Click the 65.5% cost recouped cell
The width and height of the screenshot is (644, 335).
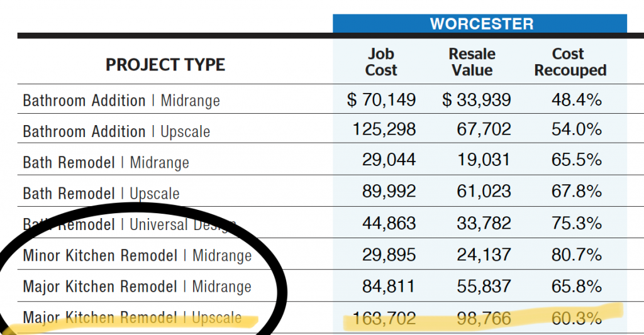click(x=577, y=160)
